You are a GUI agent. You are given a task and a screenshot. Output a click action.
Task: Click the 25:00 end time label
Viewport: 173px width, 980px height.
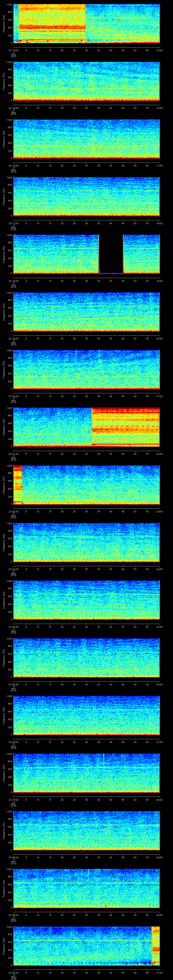click(x=159, y=627)
